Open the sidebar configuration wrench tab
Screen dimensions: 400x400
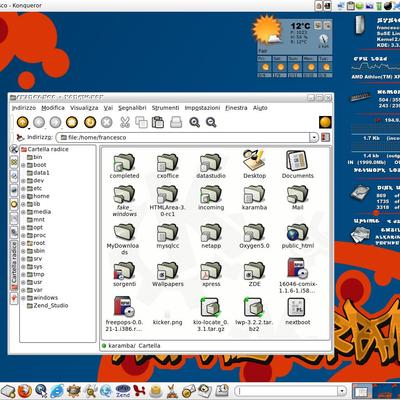[14, 149]
